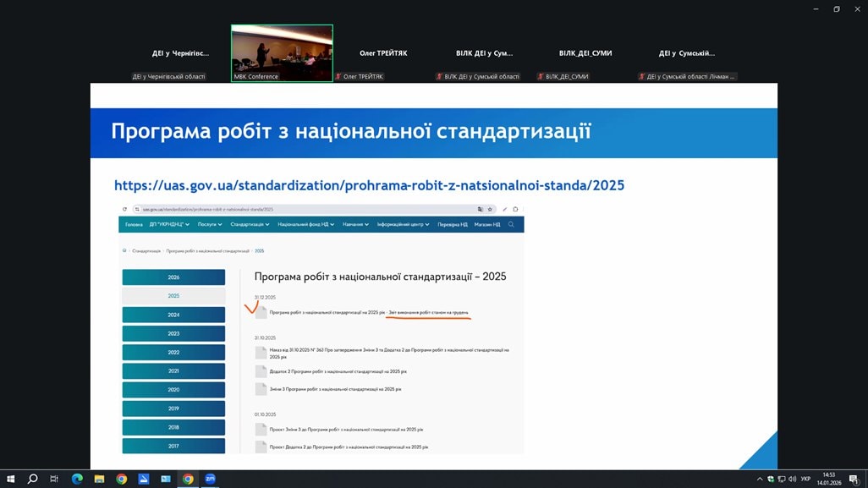Open the notification center icon
Screen dimensions: 868x488
coord(854,479)
